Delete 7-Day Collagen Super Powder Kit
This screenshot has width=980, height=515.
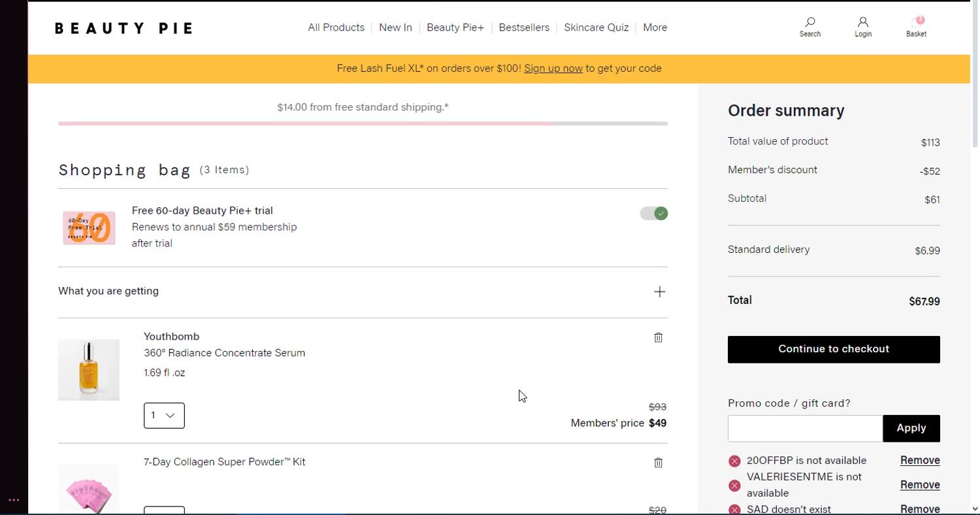coord(658,463)
